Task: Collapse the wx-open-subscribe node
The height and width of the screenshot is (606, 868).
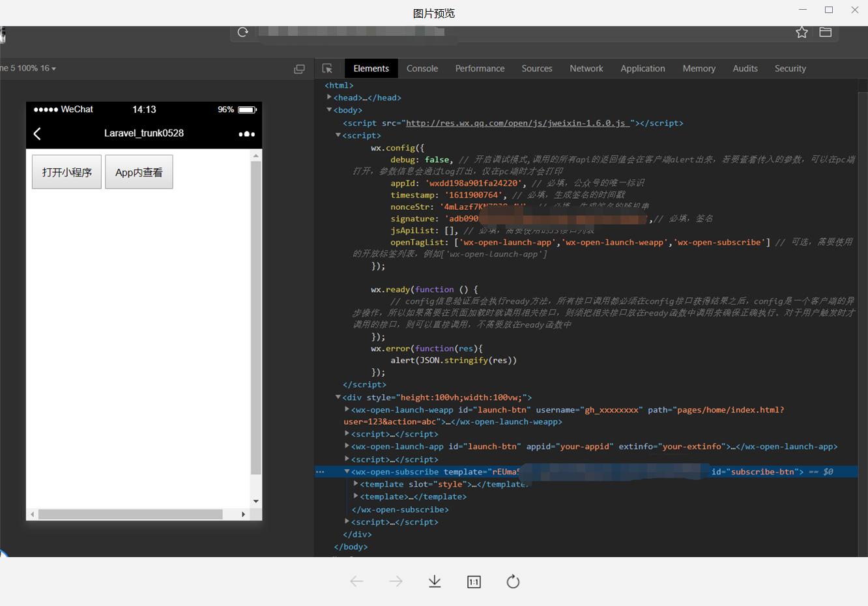Action: point(347,471)
